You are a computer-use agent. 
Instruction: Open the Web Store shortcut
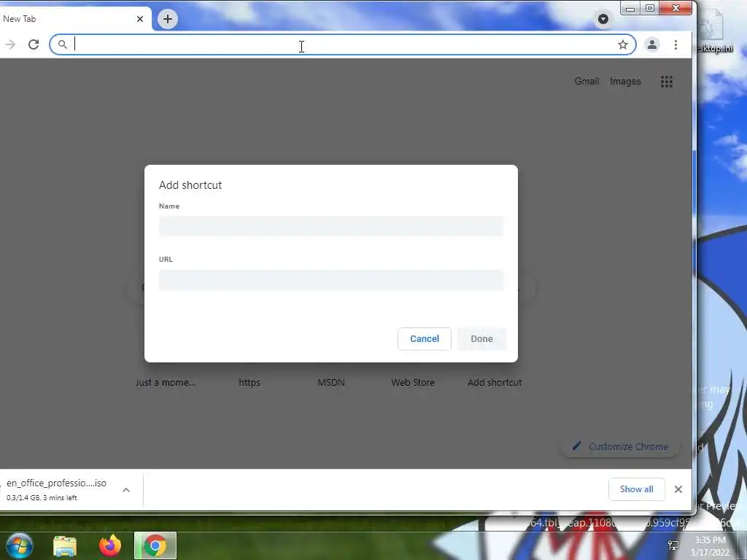pyautogui.click(x=413, y=382)
